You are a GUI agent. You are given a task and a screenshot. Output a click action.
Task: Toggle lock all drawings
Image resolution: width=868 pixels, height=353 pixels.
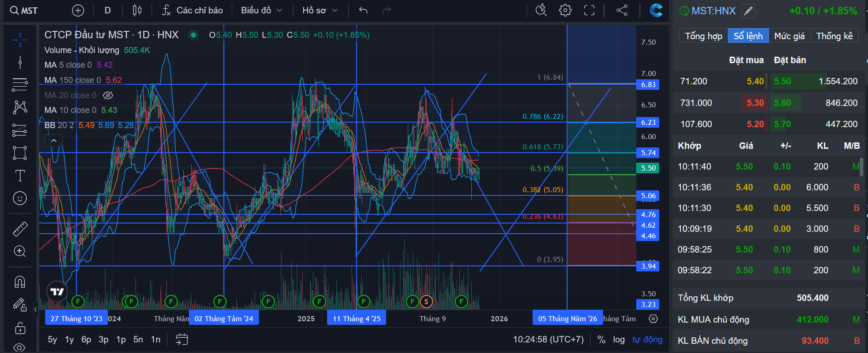20,328
